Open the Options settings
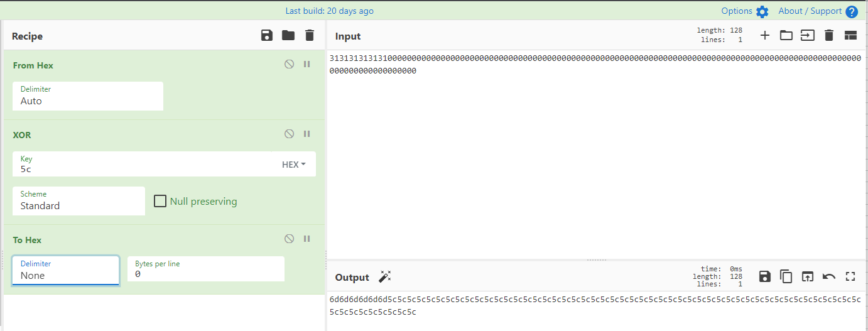This screenshot has height=331, width=868. (745, 11)
